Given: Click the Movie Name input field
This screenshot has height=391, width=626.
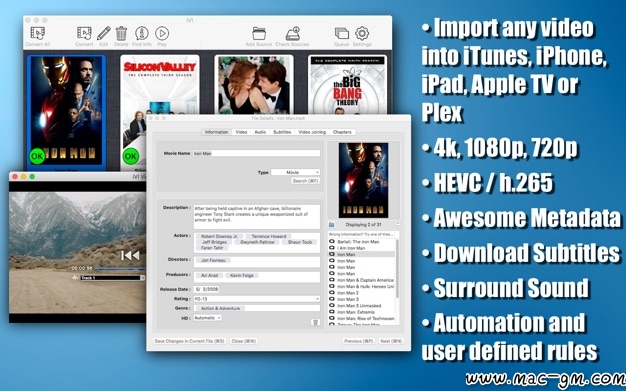Looking at the screenshot, I should pyautogui.click(x=257, y=153).
